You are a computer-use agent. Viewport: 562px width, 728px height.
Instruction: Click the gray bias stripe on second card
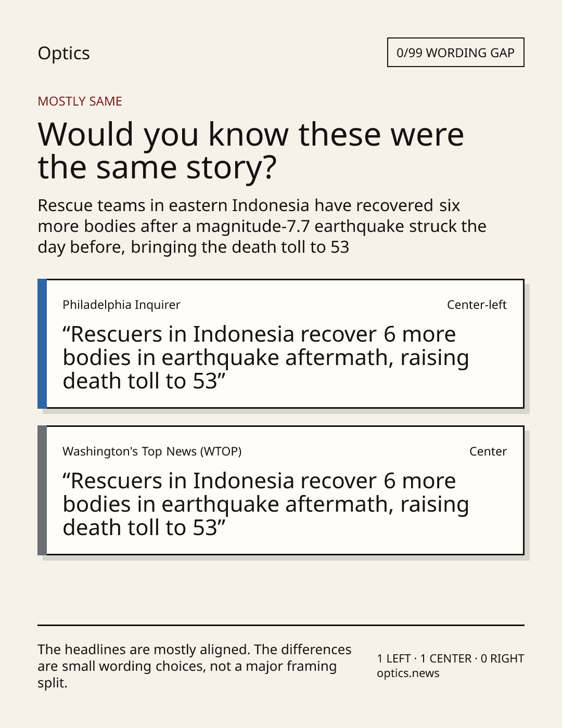(x=42, y=490)
